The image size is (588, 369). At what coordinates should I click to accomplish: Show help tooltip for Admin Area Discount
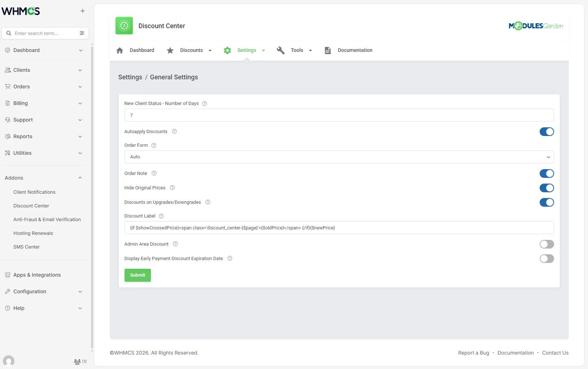175,244
